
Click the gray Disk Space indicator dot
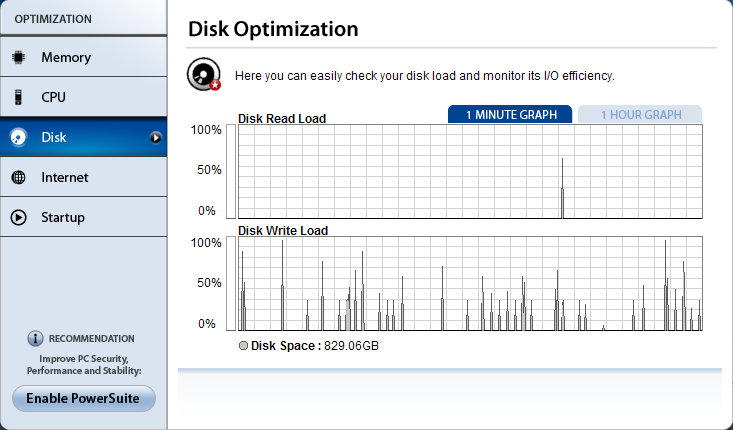243,346
